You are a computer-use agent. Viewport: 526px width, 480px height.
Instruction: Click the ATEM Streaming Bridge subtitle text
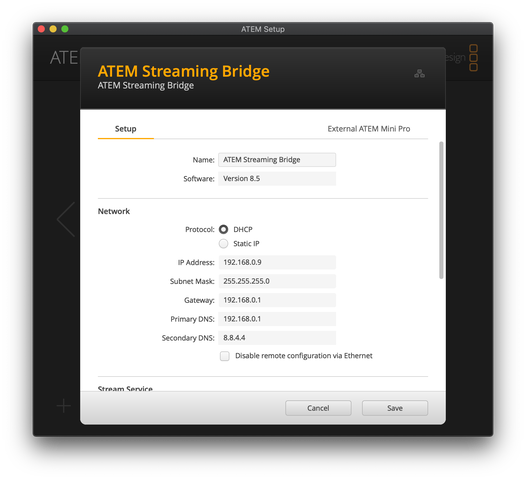tap(146, 86)
